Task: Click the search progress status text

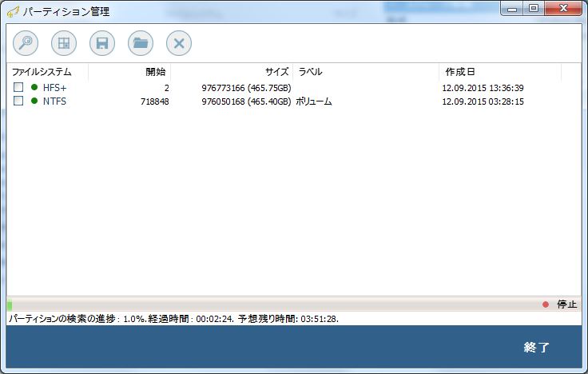Action: pos(173,319)
